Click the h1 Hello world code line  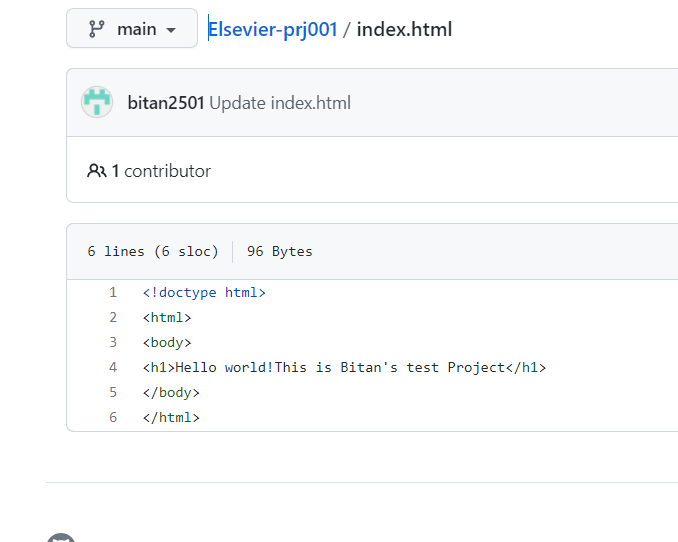click(345, 368)
